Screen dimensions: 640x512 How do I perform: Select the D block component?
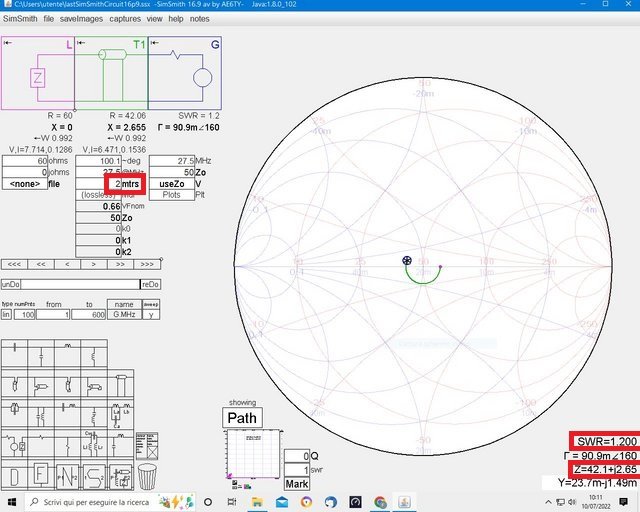(x=15, y=475)
